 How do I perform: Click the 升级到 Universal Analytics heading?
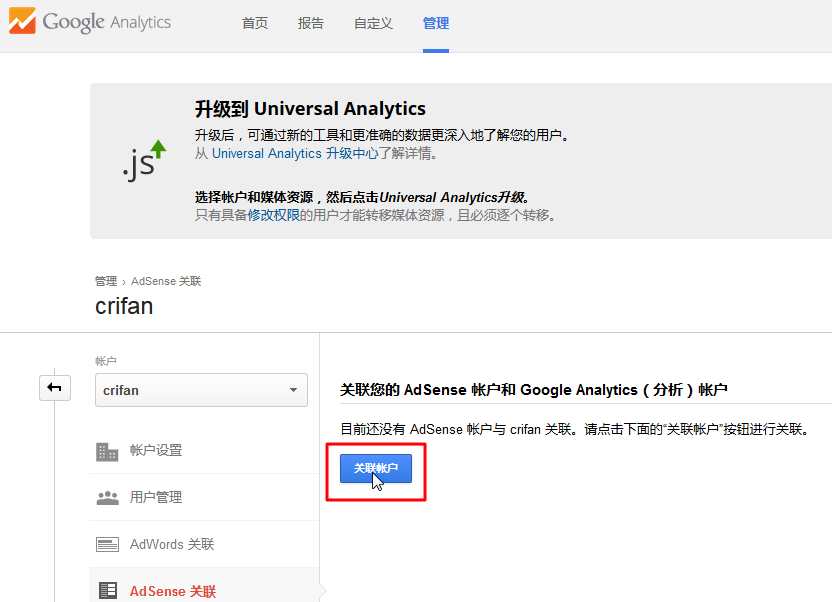click(310, 109)
